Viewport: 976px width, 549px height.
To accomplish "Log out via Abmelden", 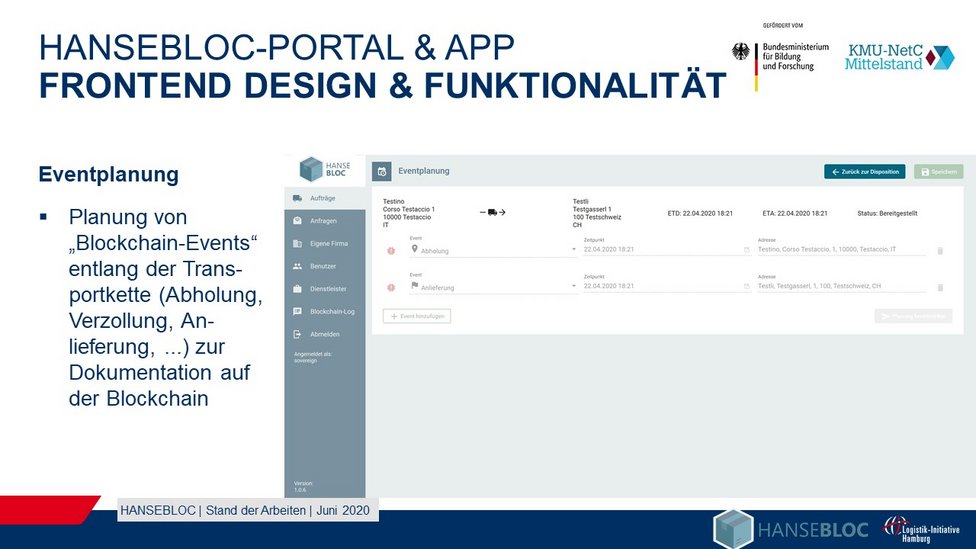I will (x=325, y=334).
